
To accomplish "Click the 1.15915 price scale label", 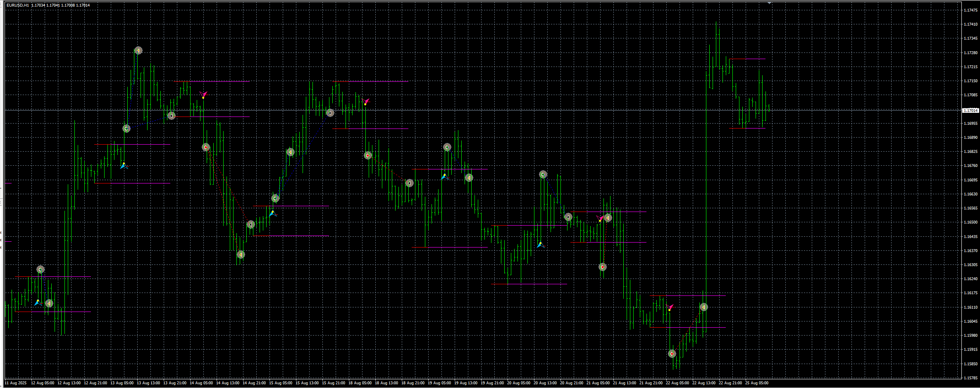I will coord(970,349).
